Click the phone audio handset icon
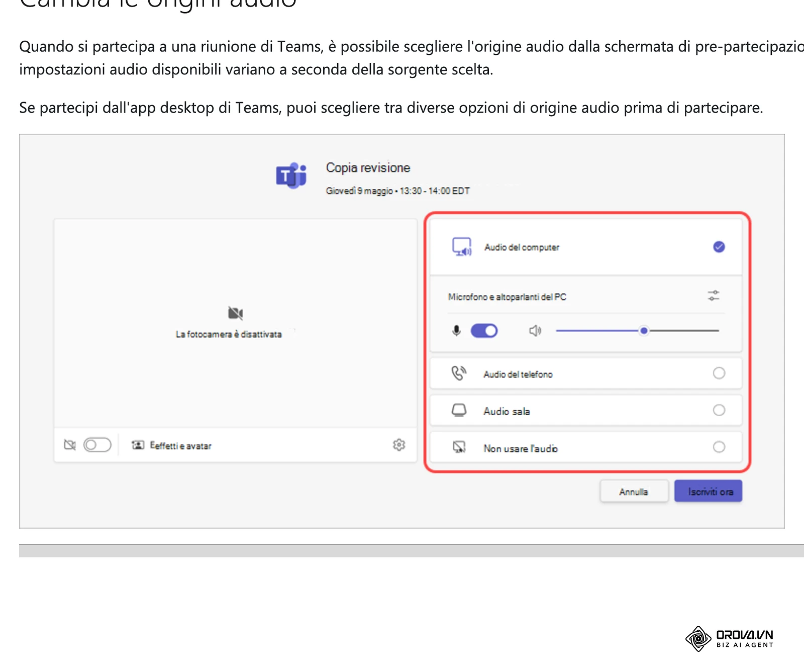Image resolution: width=804 pixels, height=672 pixels. (459, 373)
